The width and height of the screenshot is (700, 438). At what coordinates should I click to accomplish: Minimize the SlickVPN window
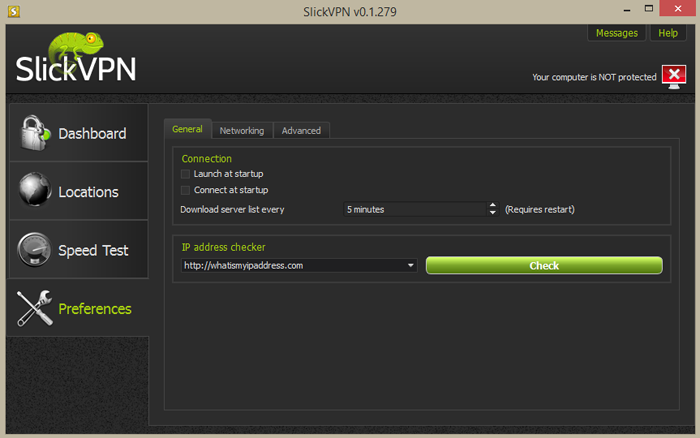(627, 9)
